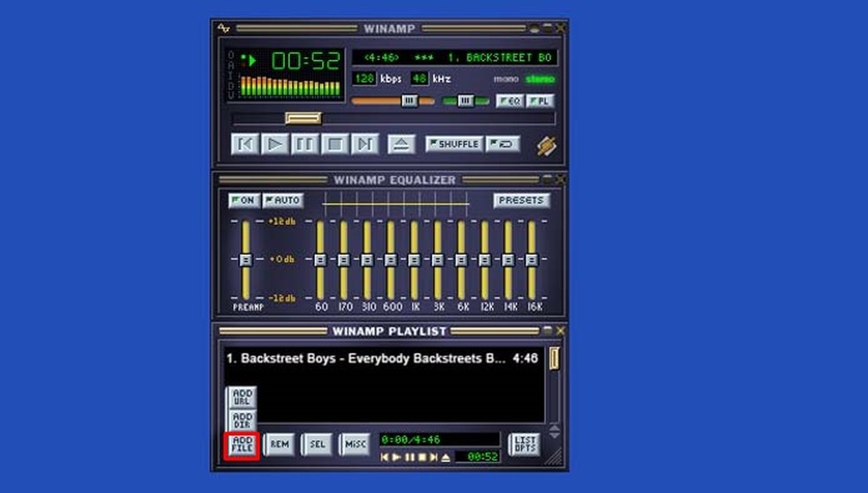
Task: Select the Backstreet Boys playlist entry
Action: [x=382, y=359]
